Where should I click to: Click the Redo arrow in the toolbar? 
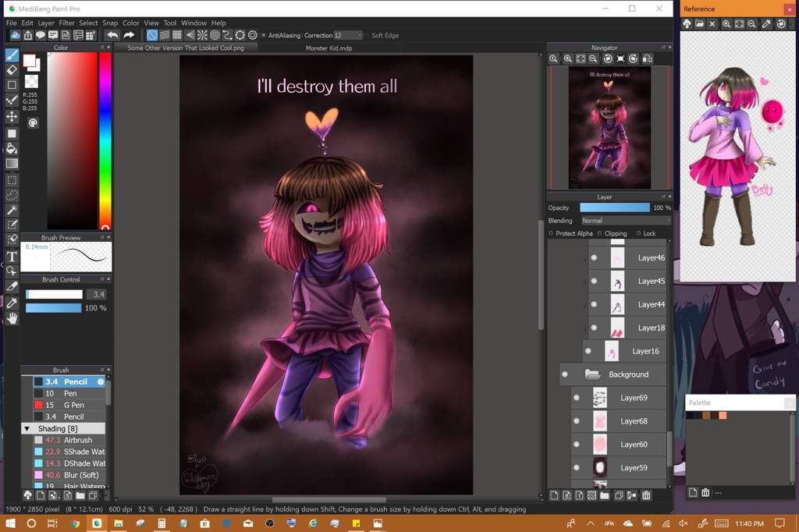pyautogui.click(x=129, y=35)
